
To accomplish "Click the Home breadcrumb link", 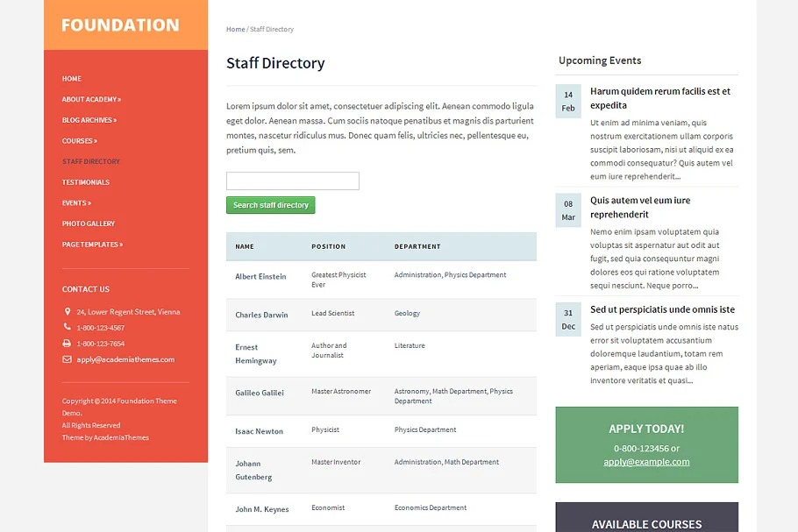I will [235, 30].
